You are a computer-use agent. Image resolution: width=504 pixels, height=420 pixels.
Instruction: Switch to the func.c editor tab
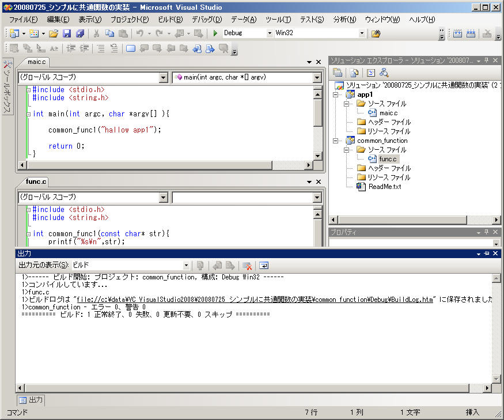coord(36,181)
